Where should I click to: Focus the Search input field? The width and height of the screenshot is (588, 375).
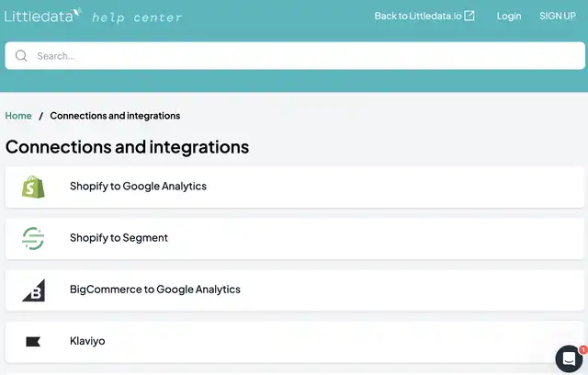click(295, 56)
